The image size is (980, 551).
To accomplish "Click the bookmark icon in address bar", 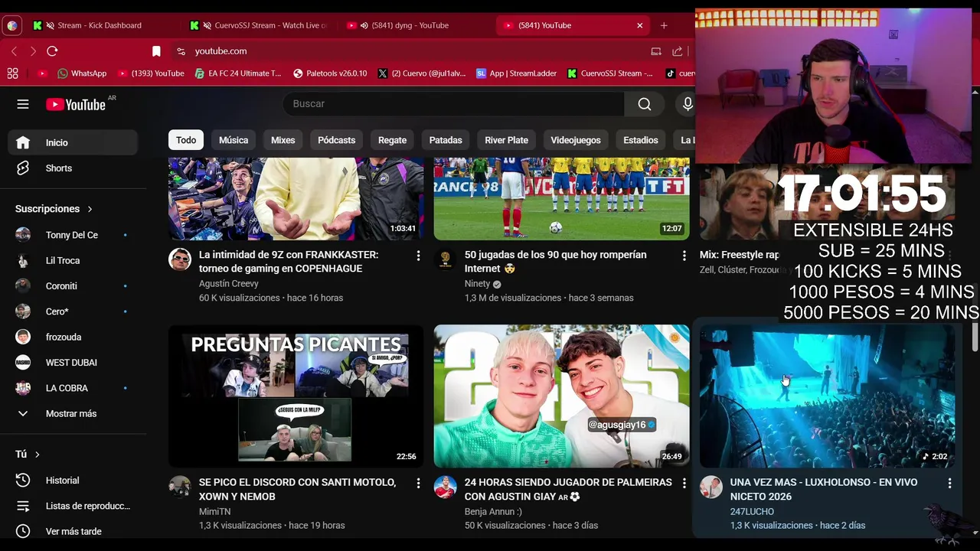I will click(x=156, y=51).
